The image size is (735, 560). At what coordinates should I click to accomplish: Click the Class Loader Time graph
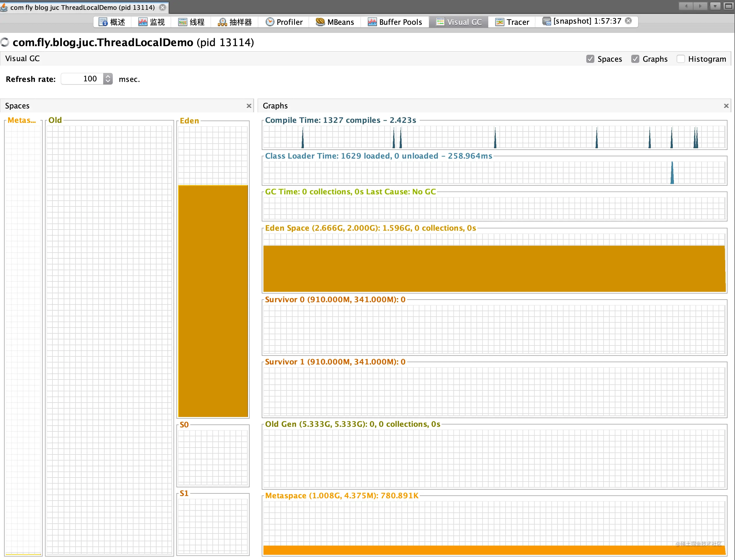(x=494, y=173)
